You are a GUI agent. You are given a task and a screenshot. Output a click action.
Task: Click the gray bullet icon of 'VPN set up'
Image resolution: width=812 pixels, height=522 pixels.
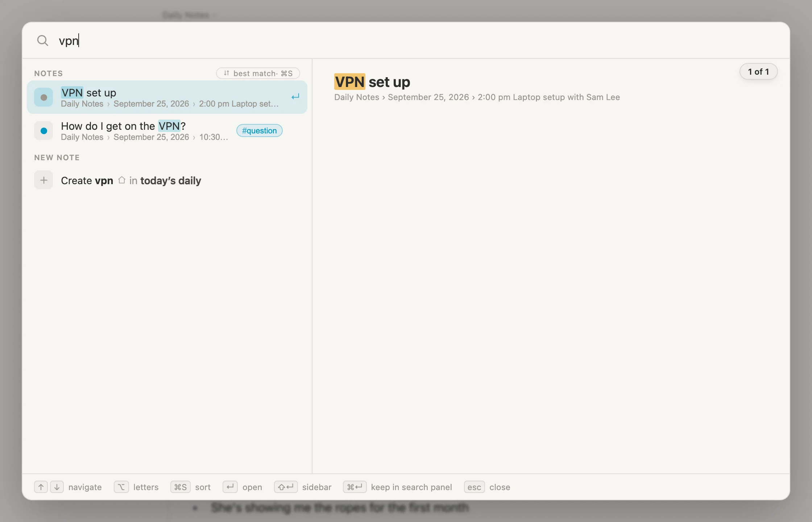click(x=43, y=97)
